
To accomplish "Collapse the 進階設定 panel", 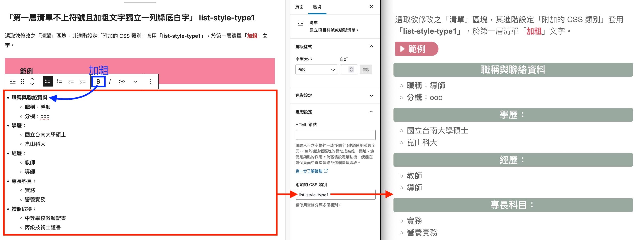I will click(335, 112).
